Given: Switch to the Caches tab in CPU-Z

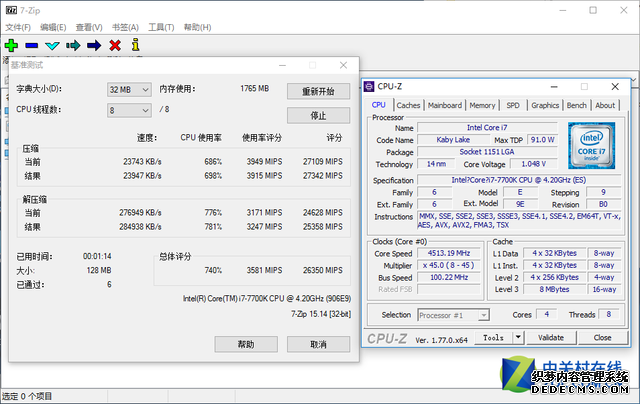Looking at the screenshot, I should (x=408, y=105).
